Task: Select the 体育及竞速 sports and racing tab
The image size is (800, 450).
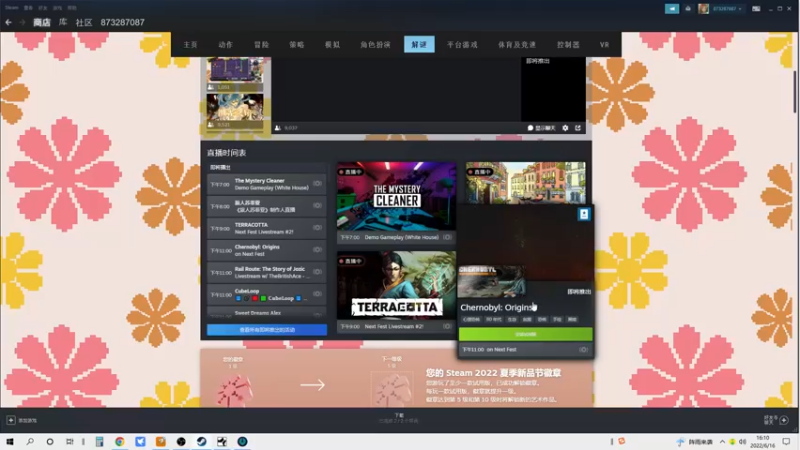Action: [517, 44]
